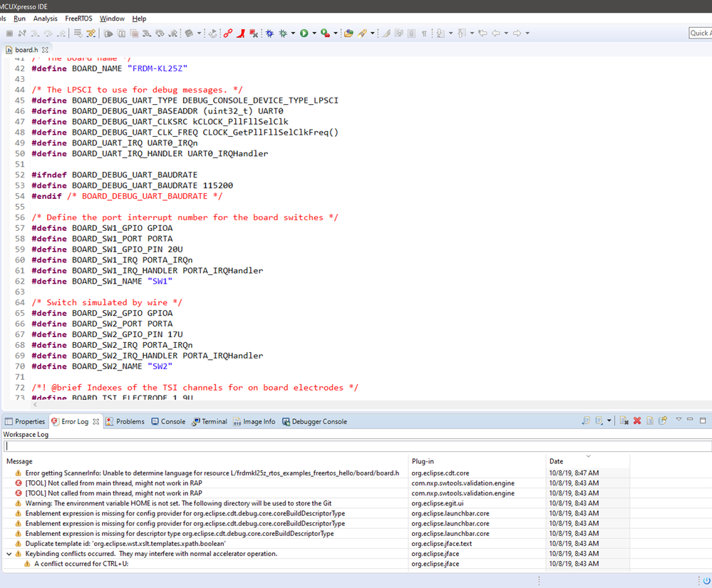Click the green Run play button
The image size is (712, 588).
[304, 33]
